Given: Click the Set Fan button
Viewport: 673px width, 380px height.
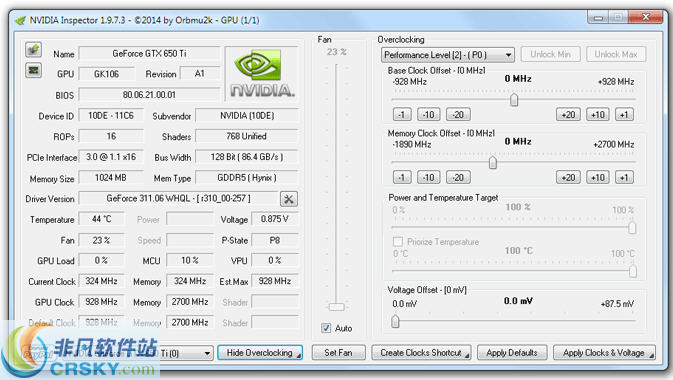Looking at the screenshot, I should [338, 353].
